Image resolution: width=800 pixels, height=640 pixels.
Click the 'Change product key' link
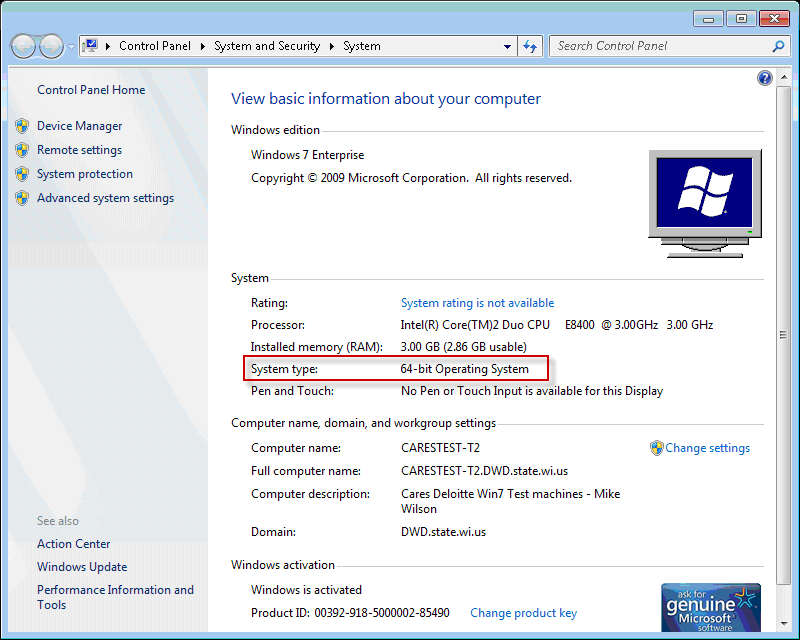(x=523, y=613)
